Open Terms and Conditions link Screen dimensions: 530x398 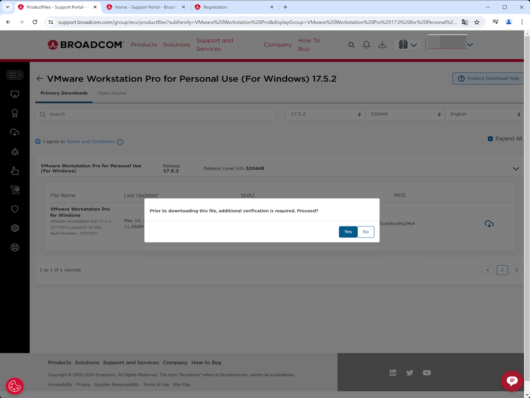[90, 142]
